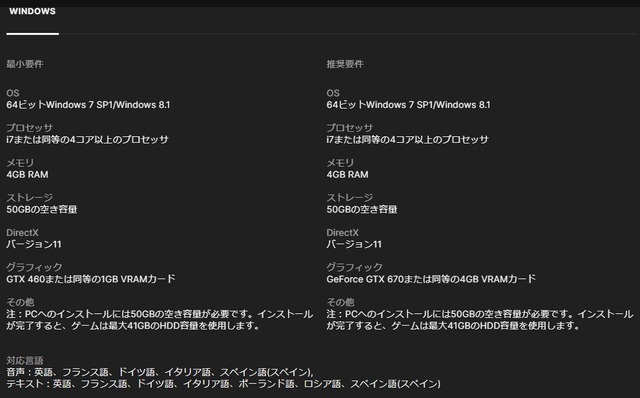Select recommended OS value 64ビットWindows 7 SP1
Viewport: 640px width, 398px height.
(x=408, y=105)
